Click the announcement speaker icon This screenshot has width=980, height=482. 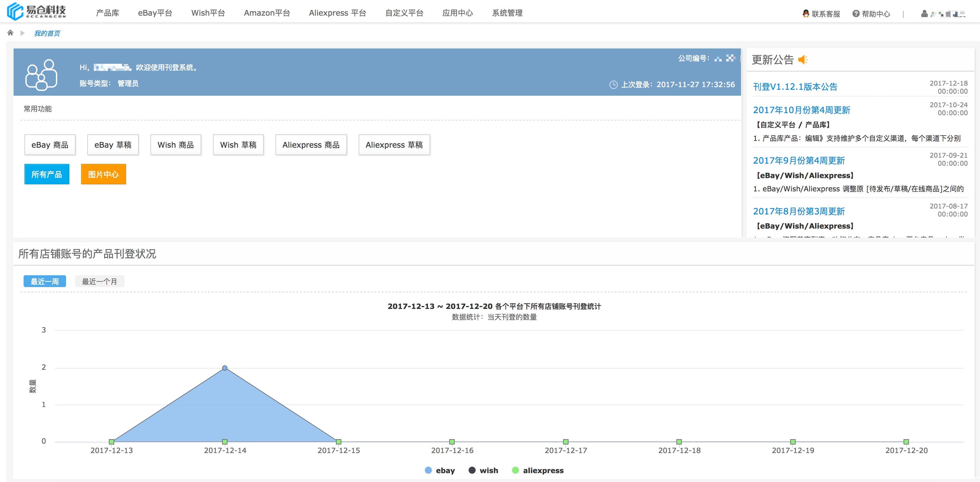(x=803, y=60)
